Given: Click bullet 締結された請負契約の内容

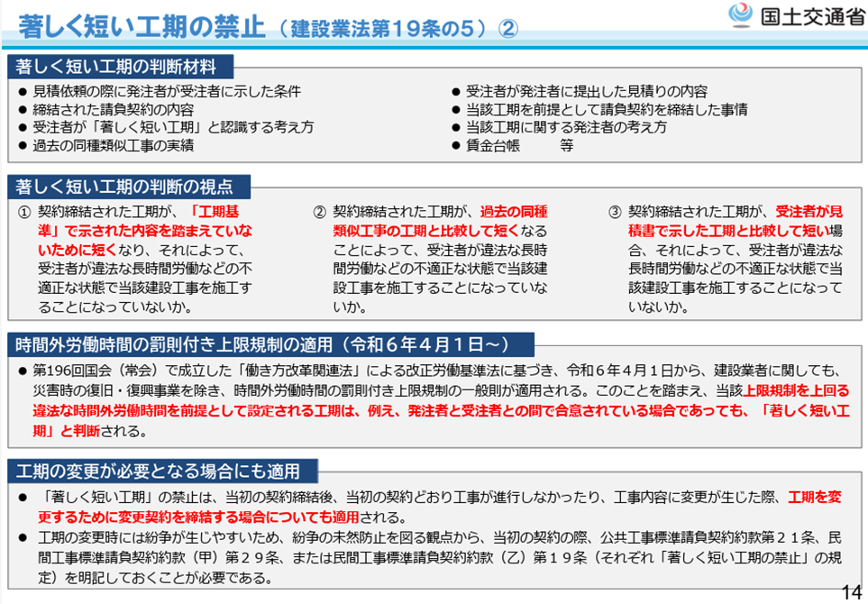Looking at the screenshot, I should [113, 110].
